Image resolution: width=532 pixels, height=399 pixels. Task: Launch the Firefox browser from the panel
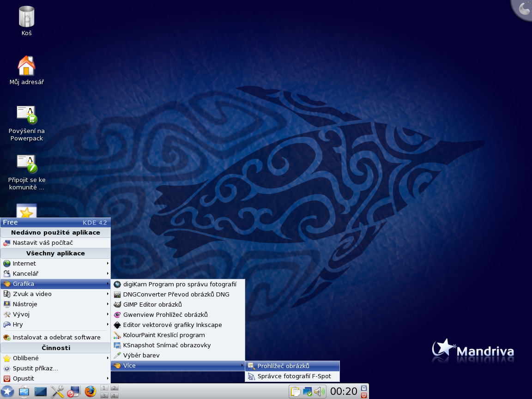click(90, 392)
